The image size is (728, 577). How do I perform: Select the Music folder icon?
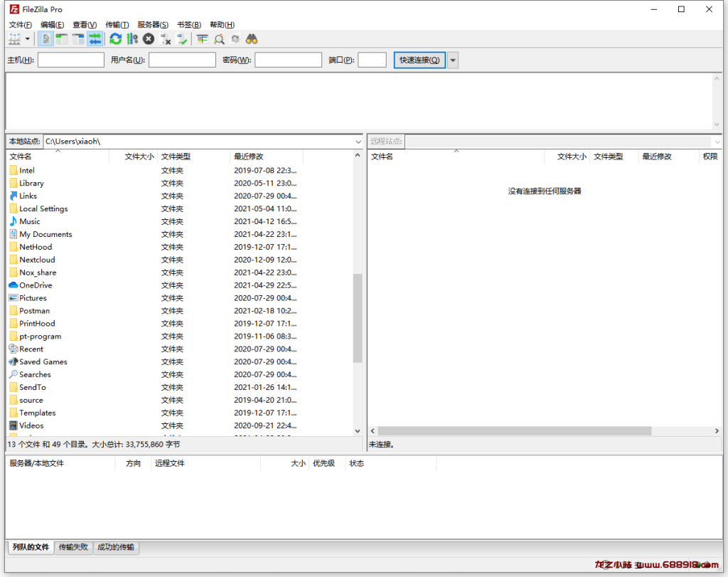tap(14, 221)
